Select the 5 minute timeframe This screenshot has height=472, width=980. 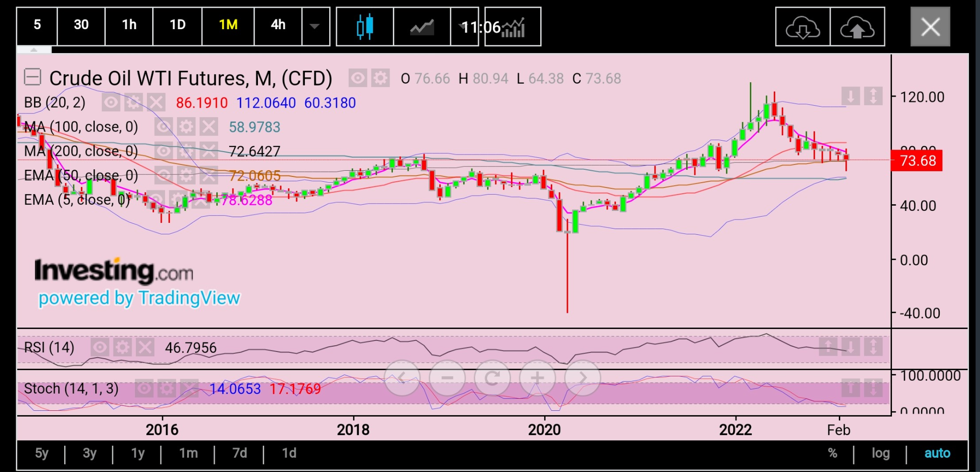tap(37, 26)
